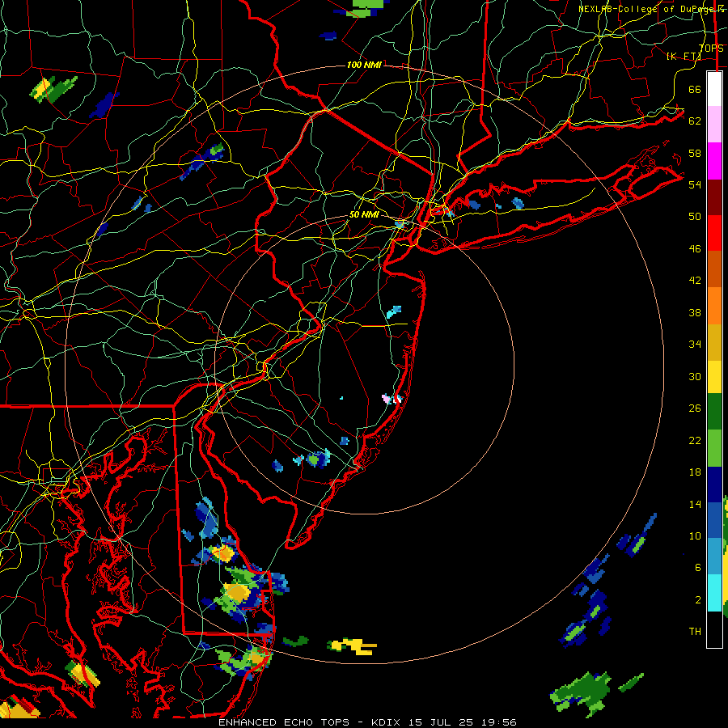This screenshot has width=728, height=728.
Task: Click the legend value "10"
Action: [x=695, y=536]
